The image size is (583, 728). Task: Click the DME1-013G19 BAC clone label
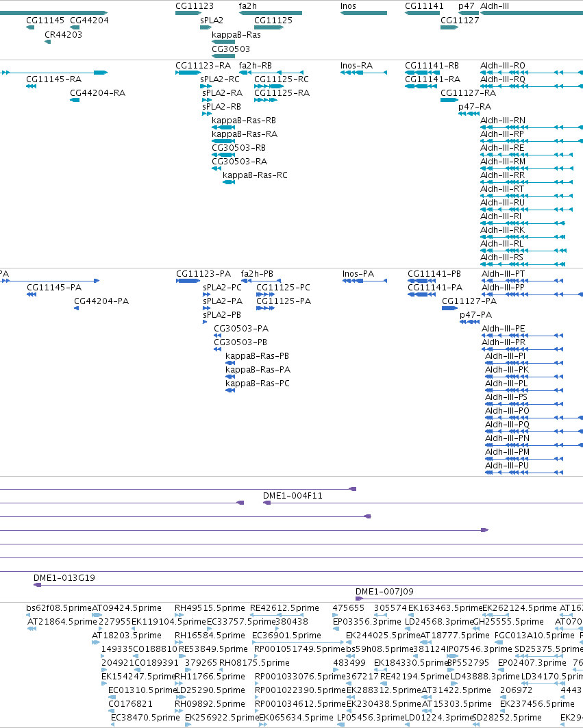[x=64, y=578]
